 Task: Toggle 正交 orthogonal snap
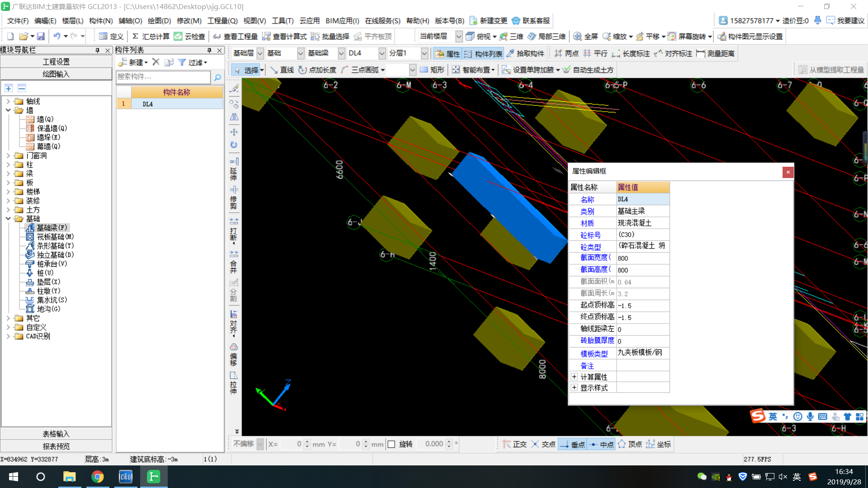tap(515, 444)
